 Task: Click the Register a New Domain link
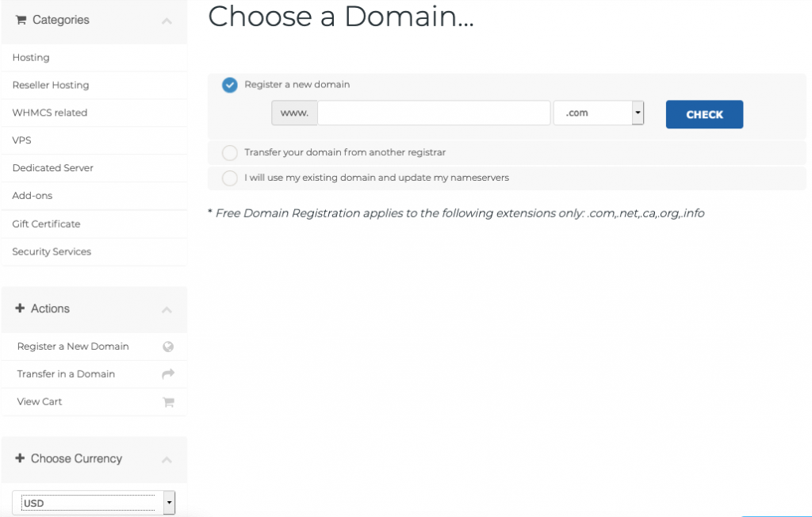[x=73, y=347]
